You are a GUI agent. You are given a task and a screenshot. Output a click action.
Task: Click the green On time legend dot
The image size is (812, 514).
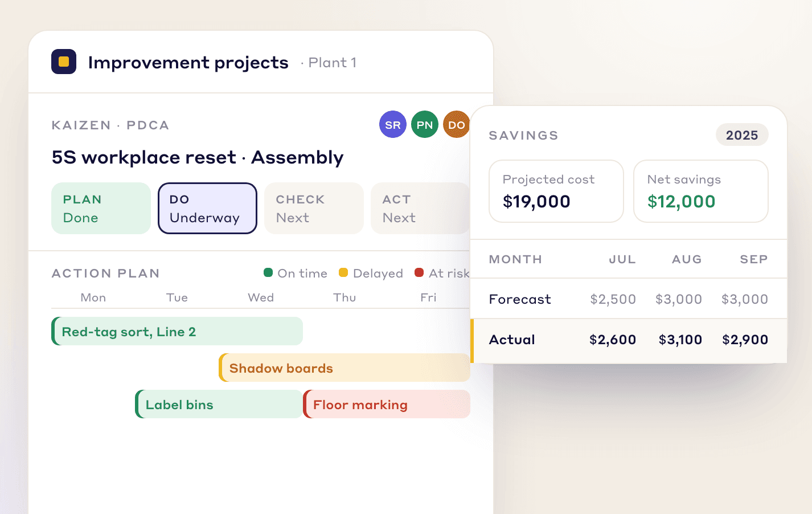click(x=268, y=272)
